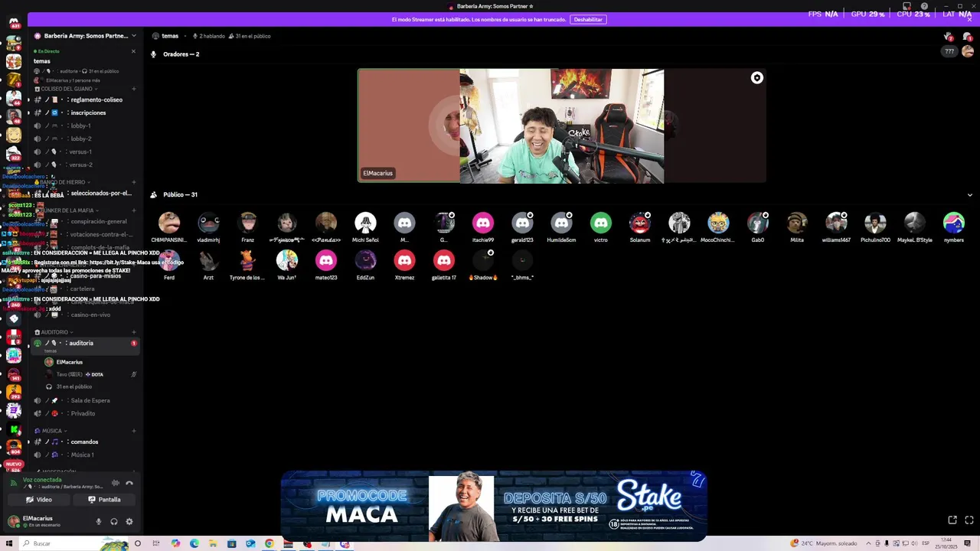The width and height of the screenshot is (980, 551).
Task: Click the Solanum audience avatar
Action: click(x=640, y=223)
